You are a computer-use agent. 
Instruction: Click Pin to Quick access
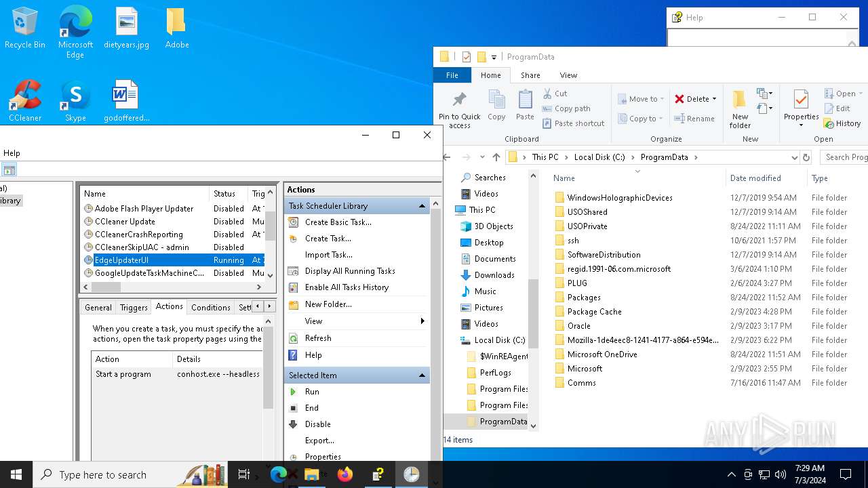460,109
